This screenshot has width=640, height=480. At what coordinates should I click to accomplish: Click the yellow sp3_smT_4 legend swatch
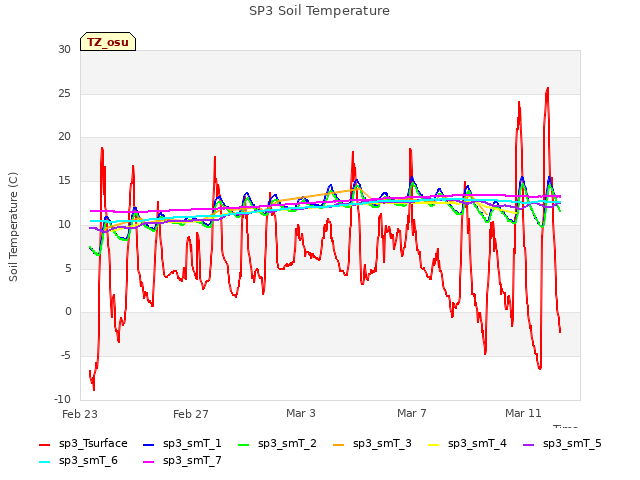tap(433, 444)
